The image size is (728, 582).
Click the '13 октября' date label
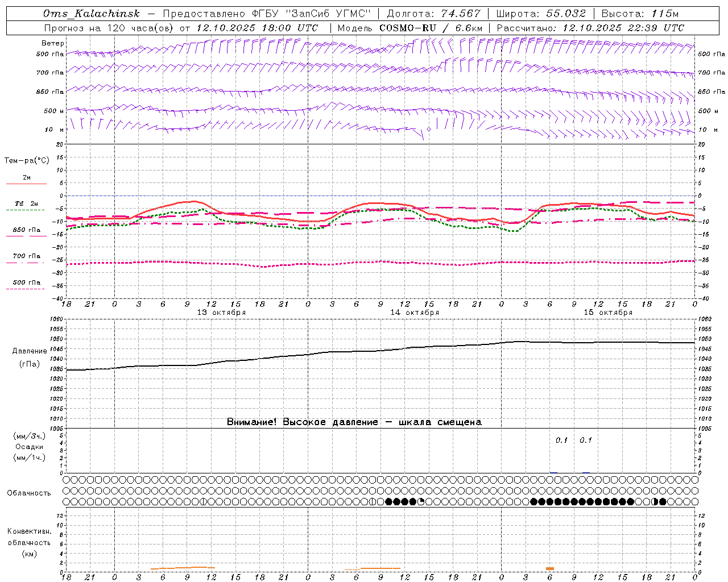click(221, 312)
